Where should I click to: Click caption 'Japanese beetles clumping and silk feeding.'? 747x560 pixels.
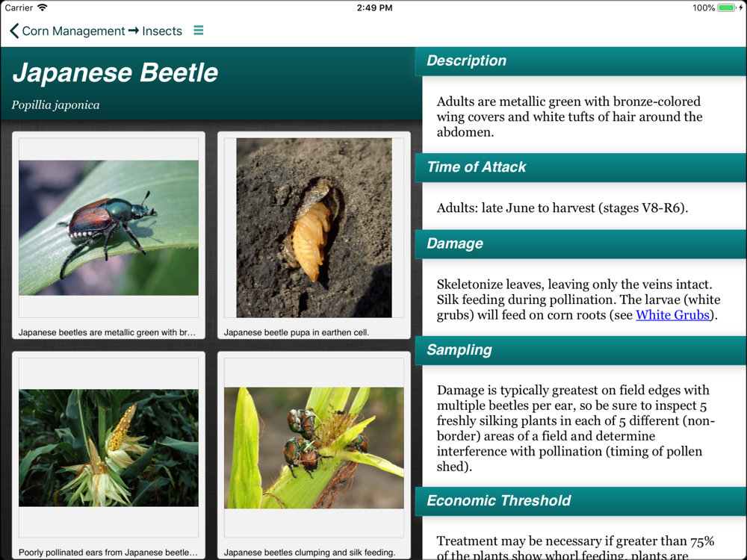coord(310,553)
